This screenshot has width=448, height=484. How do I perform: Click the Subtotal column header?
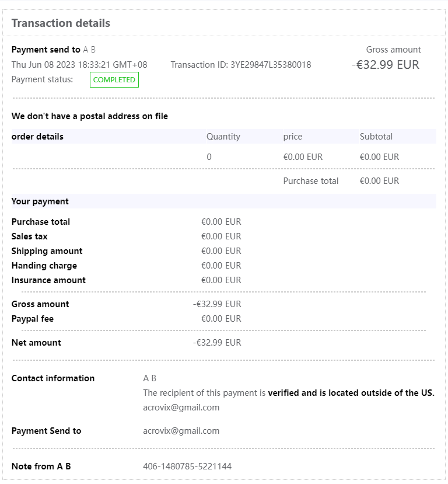tap(376, 137)
